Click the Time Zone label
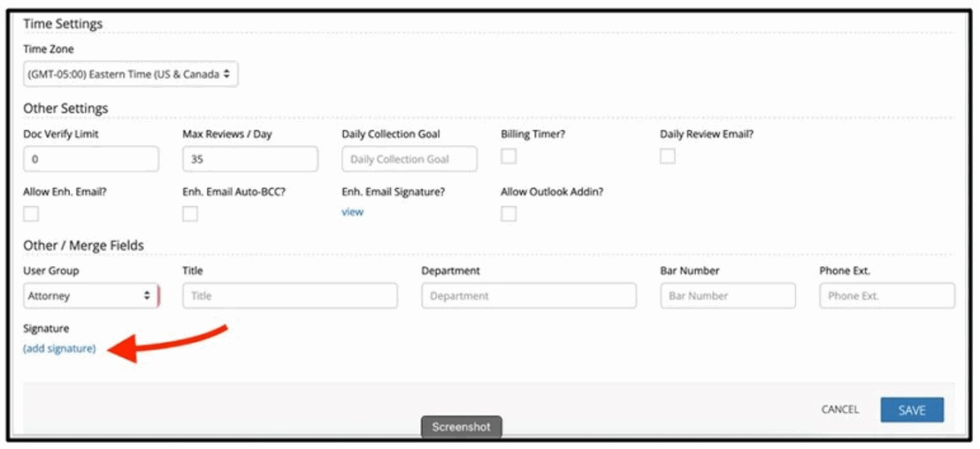 pos(48,49)
